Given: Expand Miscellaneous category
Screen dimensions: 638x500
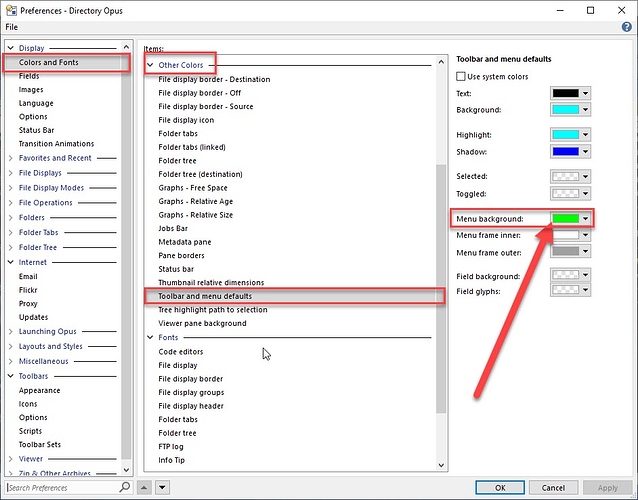Looking at the screenshot, I should point(11,361).
